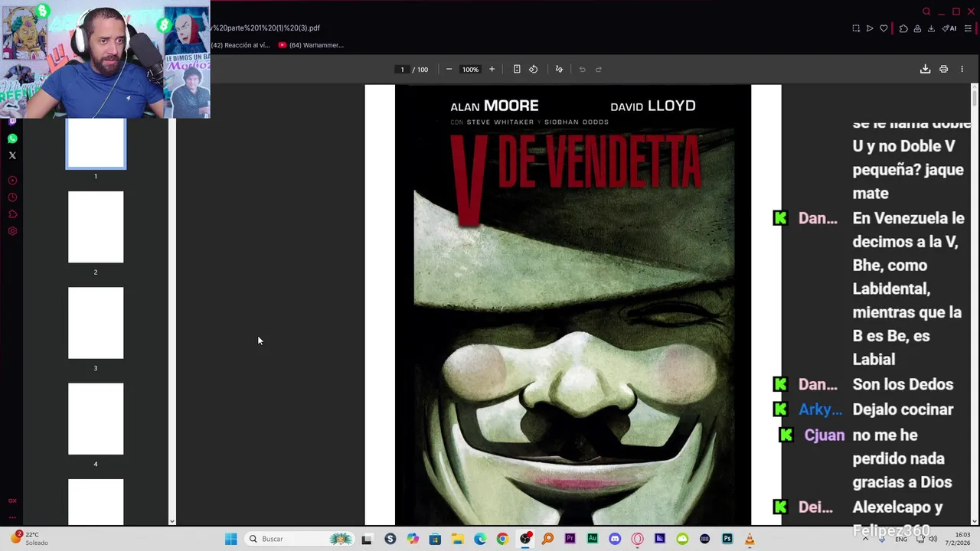This screenshot has height=551, width=980.
Task: Switch to Reacción al vi... tab
Action: (x=240, y=45)
